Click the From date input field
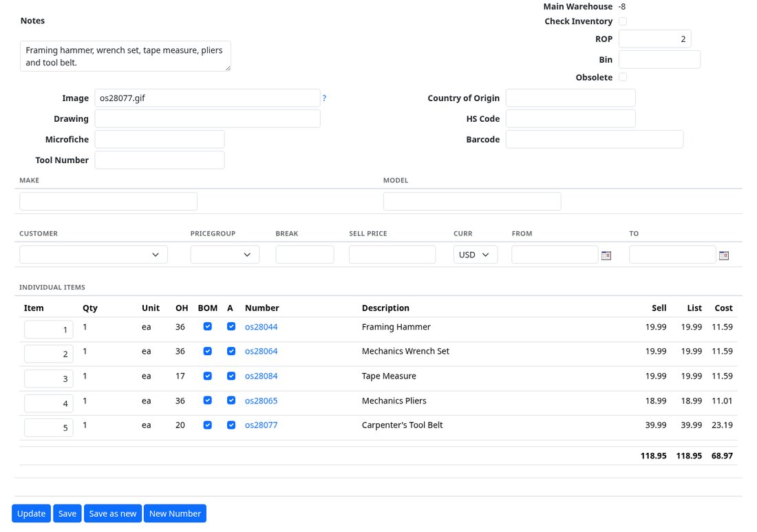 [555, 255]
